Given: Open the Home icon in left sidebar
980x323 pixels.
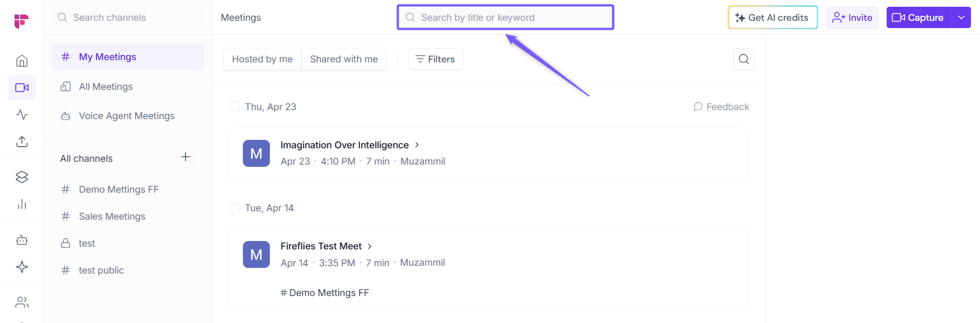Looking at the screenshot, I should coord(22,61).
